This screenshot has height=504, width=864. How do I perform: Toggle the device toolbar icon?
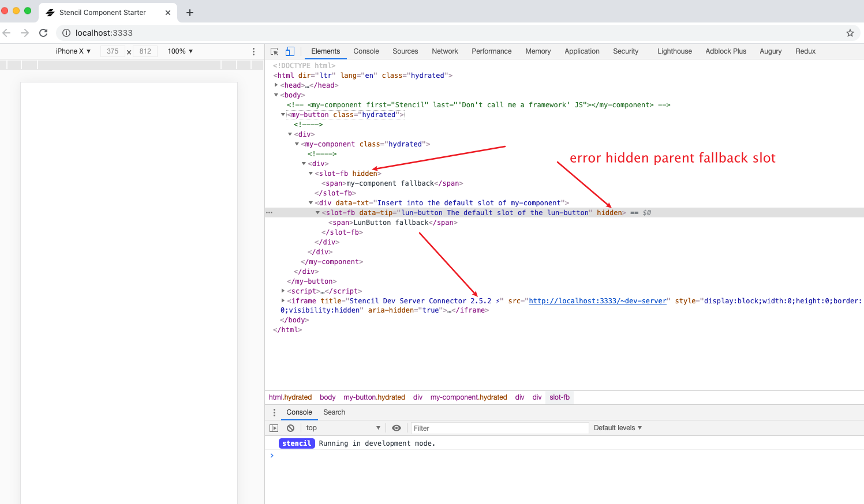pyautogui.click(x=289, y=51)
